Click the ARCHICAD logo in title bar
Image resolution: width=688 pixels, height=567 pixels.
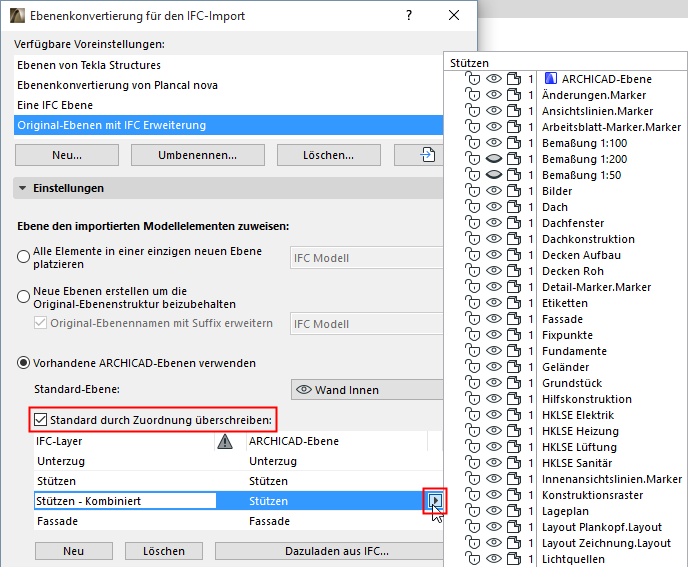[x=18, y=15]
